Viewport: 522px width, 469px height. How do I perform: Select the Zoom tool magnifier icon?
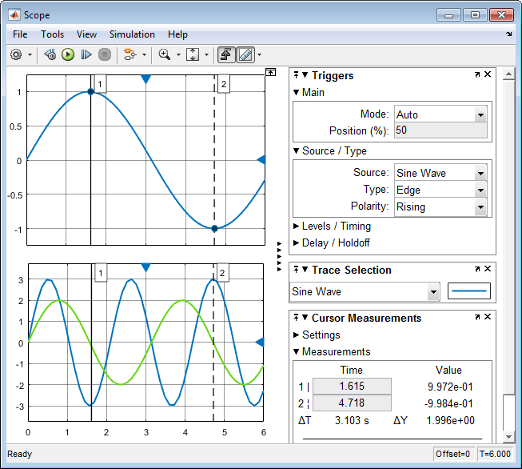[x=164, y=54]
